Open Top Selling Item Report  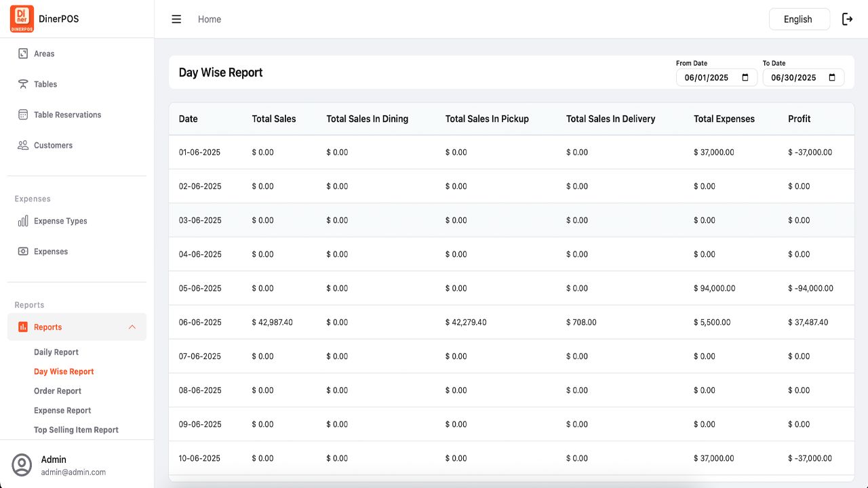(76, 430)
